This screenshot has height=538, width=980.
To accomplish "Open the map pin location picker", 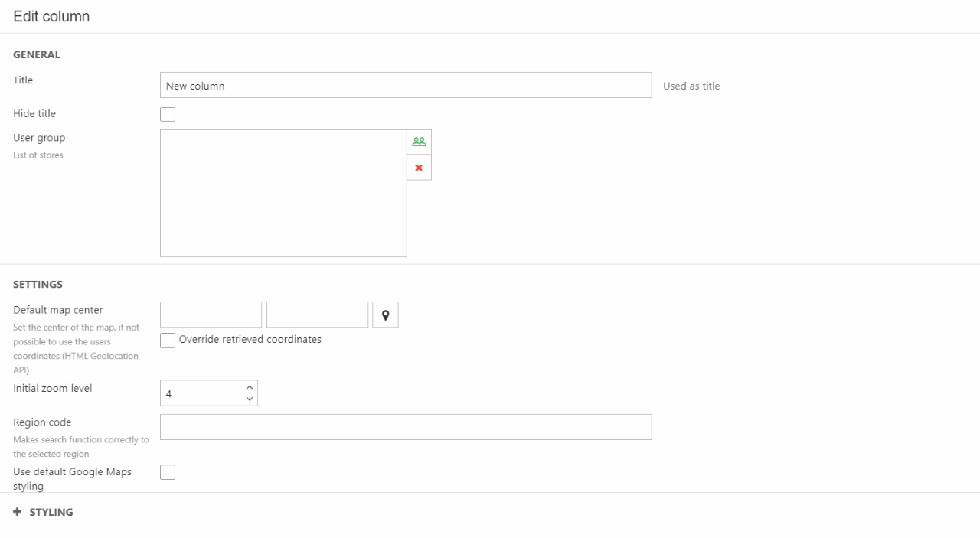I will 385,315.
